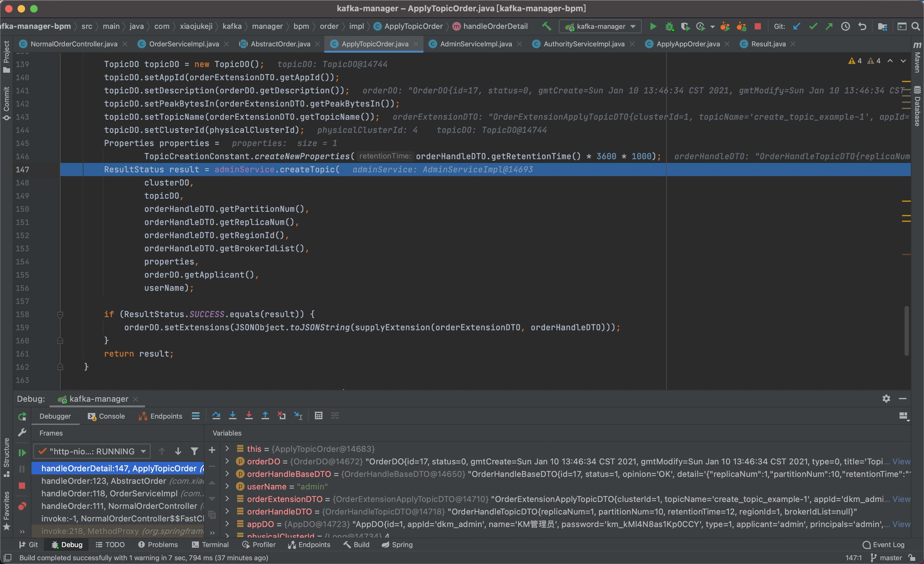Click the Commit changes checkmark icon

pyautogui.click(x=813, y=26)
